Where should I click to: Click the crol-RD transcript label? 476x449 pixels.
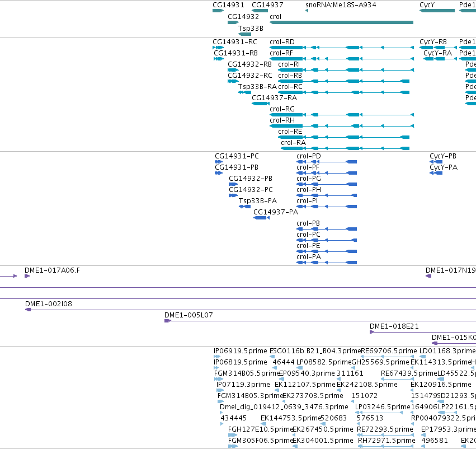point(282,42)
